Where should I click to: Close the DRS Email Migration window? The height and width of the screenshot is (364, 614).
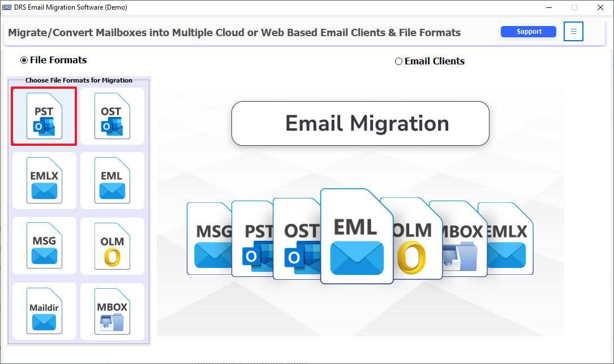point(600,7)
